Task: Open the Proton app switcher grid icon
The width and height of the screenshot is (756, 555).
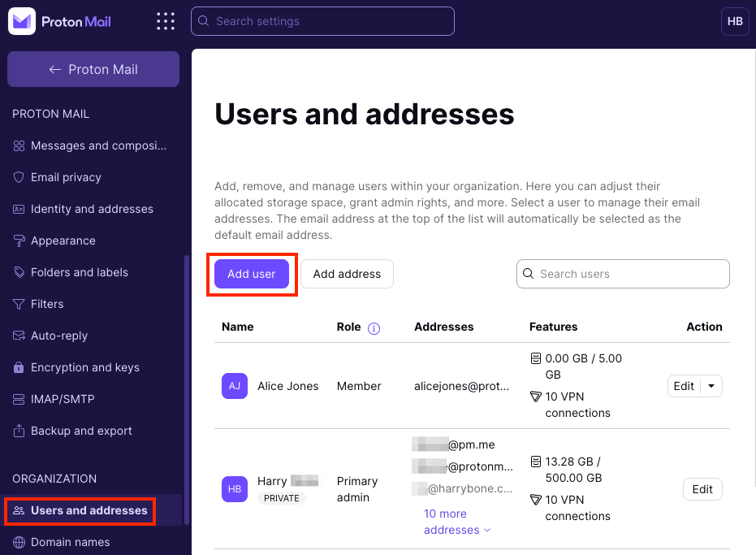Action: (166, 21)
